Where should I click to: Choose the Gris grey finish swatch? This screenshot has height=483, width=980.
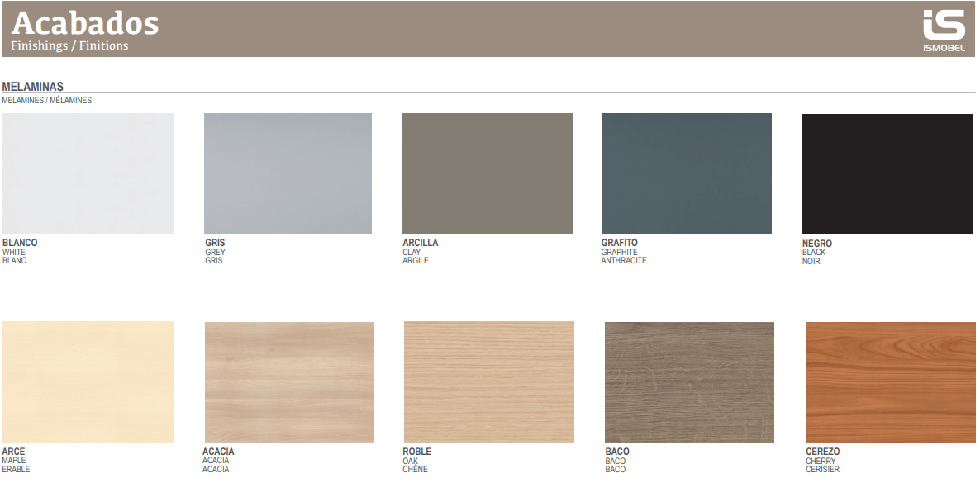288,173
